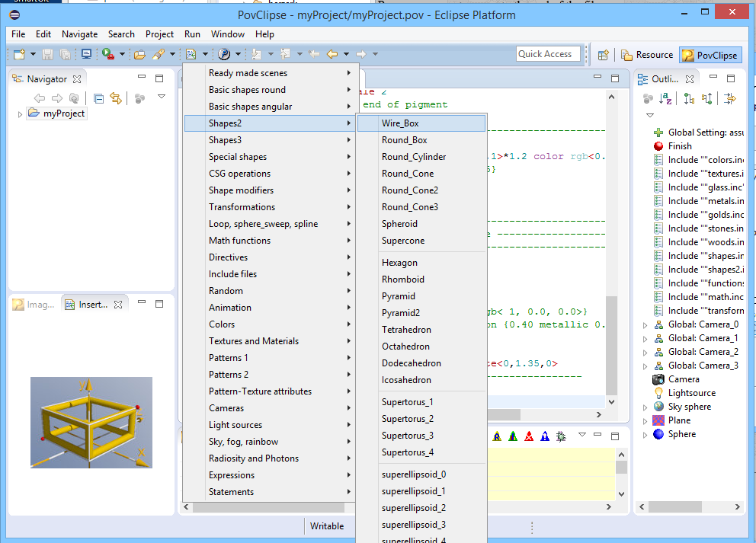The height and width of the screenshot is (543, 756).
Task: Click the editor horizontal scroll right arrow
Action: [599, 415]
